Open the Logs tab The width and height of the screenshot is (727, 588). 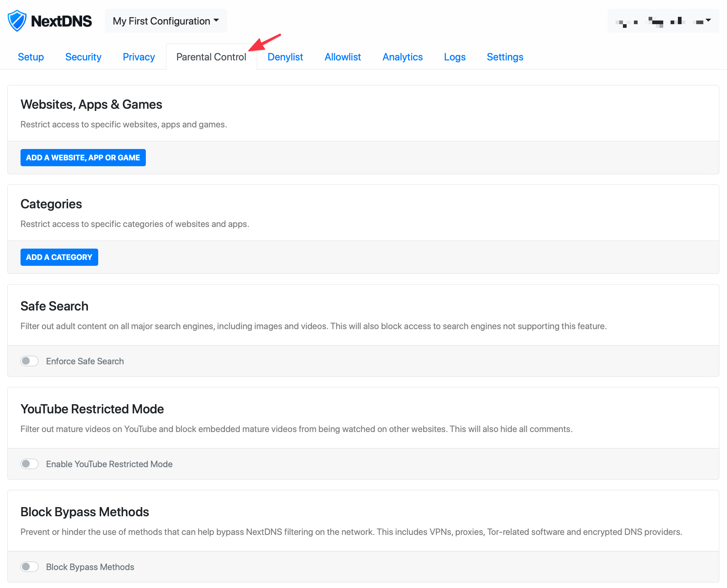455,57
